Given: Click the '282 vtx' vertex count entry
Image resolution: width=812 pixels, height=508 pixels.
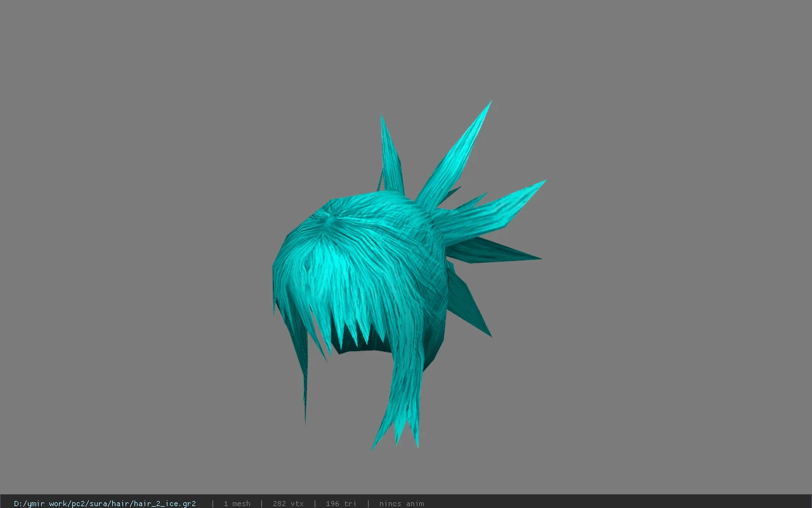Looking at the screenshot, I should (288, 504).
